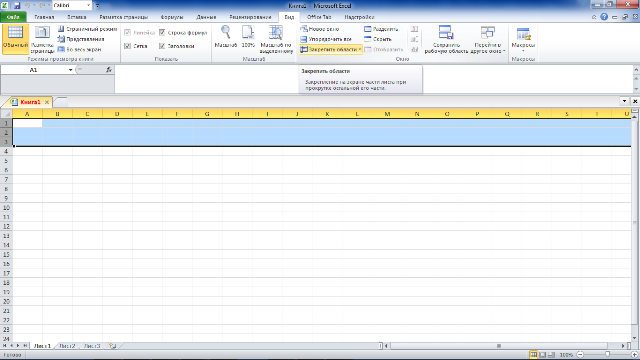Close the Книга1 document tab
This screenshot has height=360, width=640.
pyautogui.click(x=47, y=102)
